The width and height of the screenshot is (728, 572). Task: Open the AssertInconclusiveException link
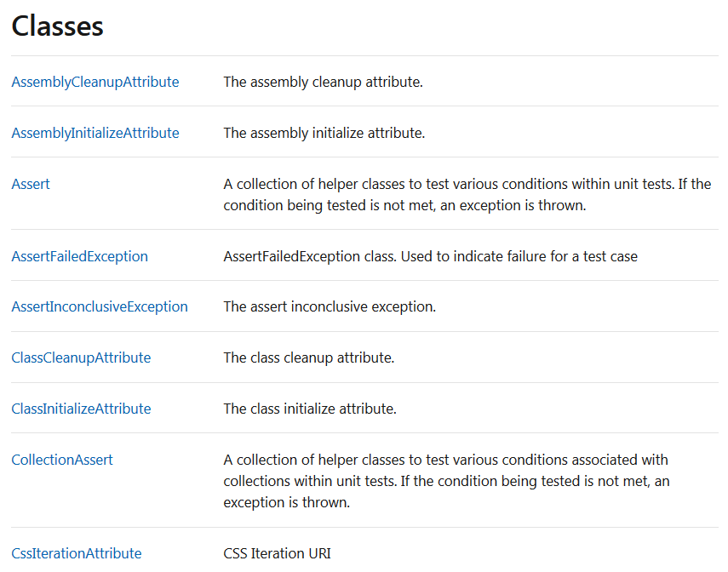100,306
